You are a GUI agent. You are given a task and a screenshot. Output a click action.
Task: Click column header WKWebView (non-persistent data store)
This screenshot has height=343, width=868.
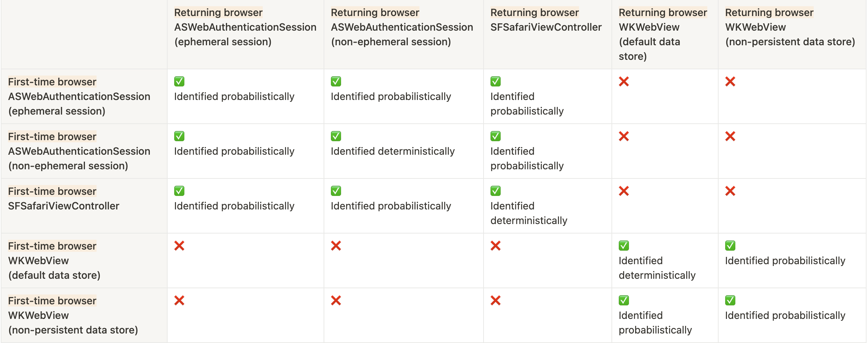[790, 27]
